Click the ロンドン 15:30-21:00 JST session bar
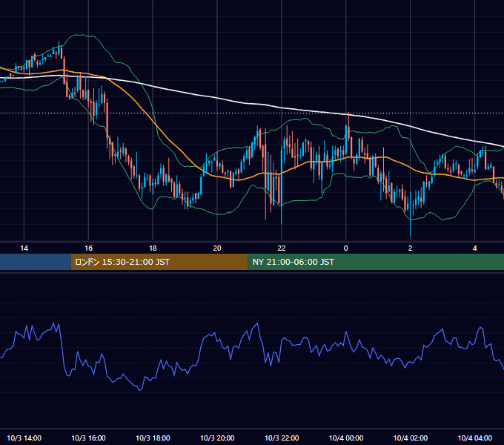The height and width of the screenshot is (445, 504). click(159, 262)
